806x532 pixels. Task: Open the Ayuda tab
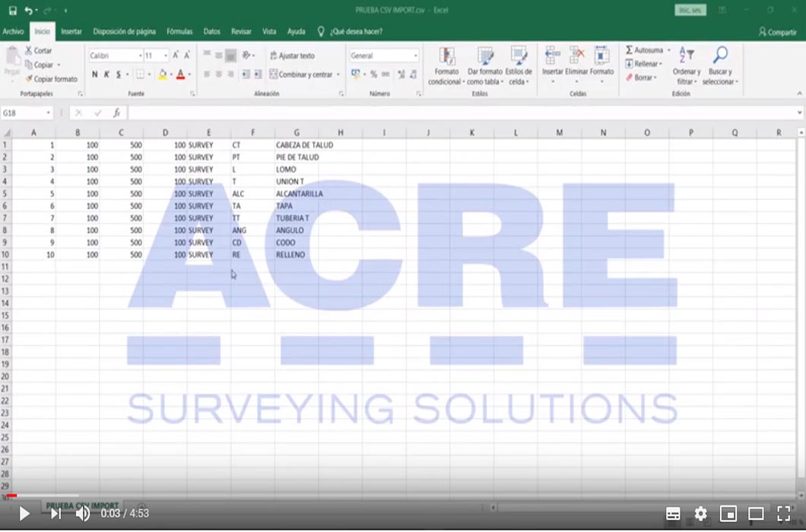point(296,31)
